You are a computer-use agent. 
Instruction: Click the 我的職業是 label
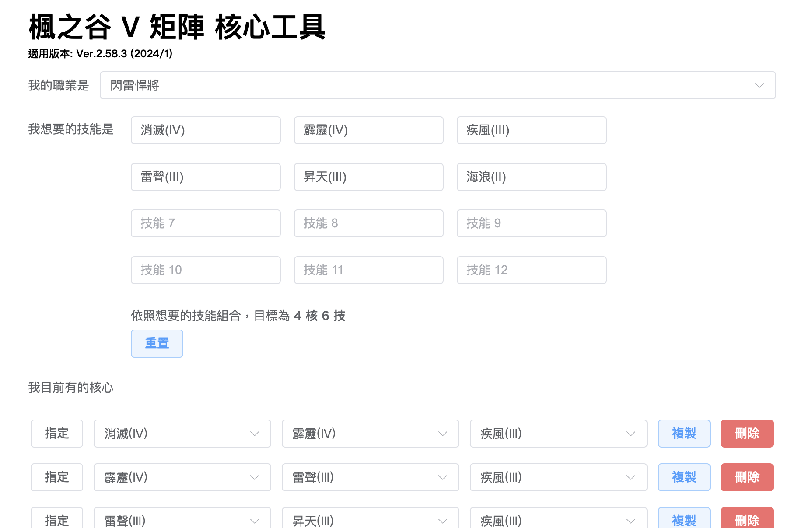59,85
